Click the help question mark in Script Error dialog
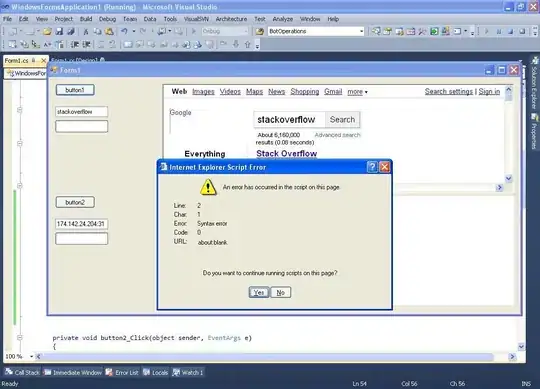The height and width of the screenshot is (389, 540). click(372, 167)
